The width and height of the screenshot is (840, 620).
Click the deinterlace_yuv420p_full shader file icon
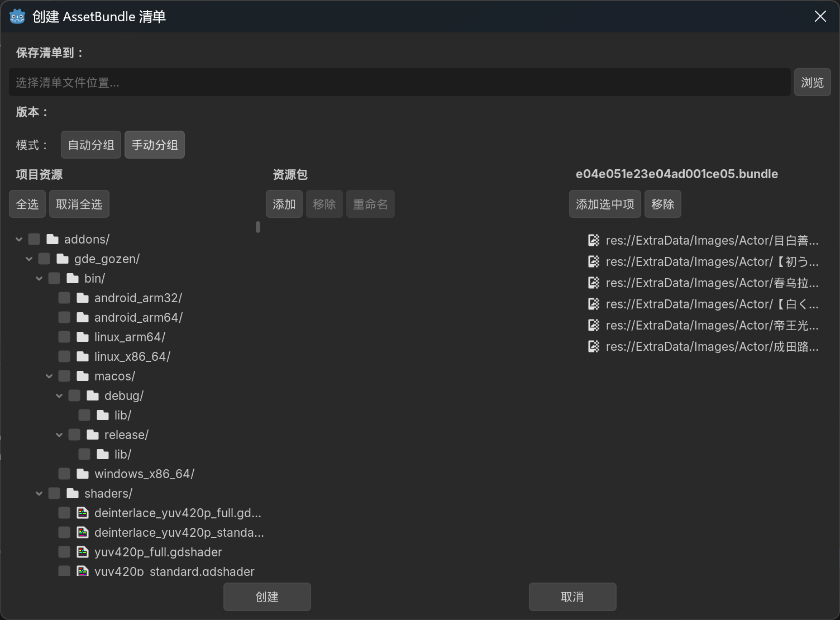pyautogui.click(x=83, y=513)
